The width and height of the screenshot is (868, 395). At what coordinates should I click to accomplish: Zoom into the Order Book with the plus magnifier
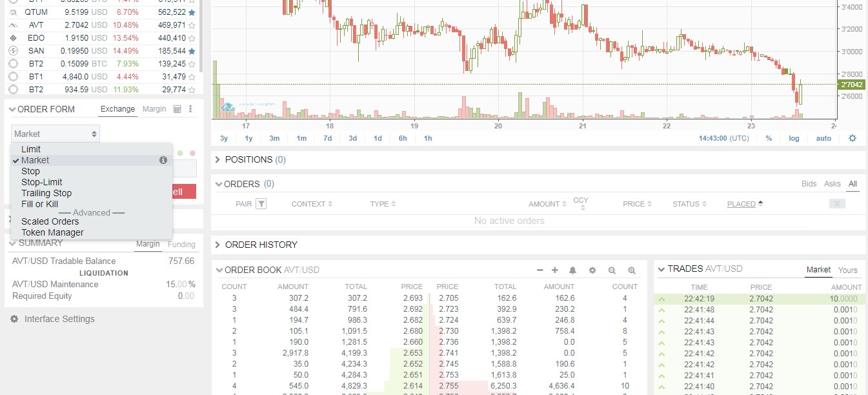[x=631, y=270]
